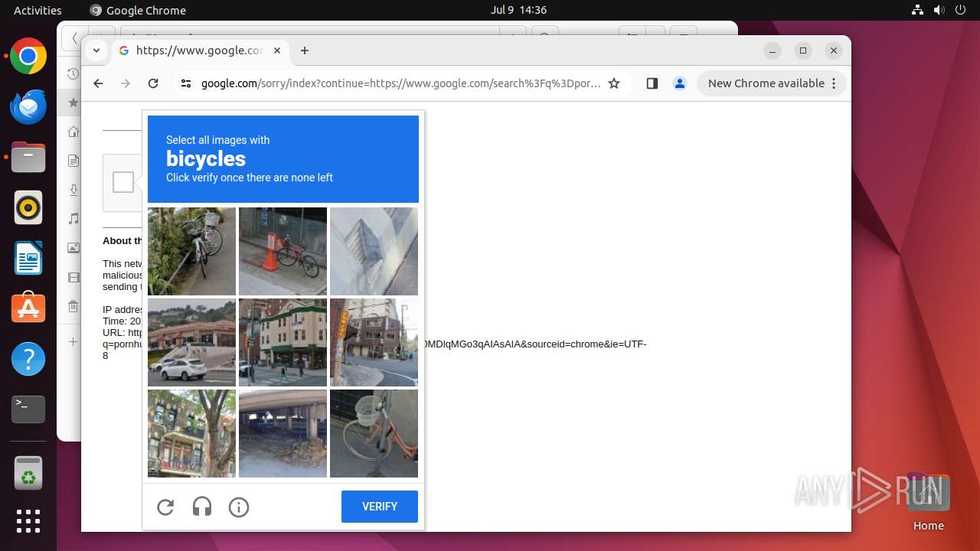
Task: Select the tile with white car at storefront
Action: pos(191,342)
